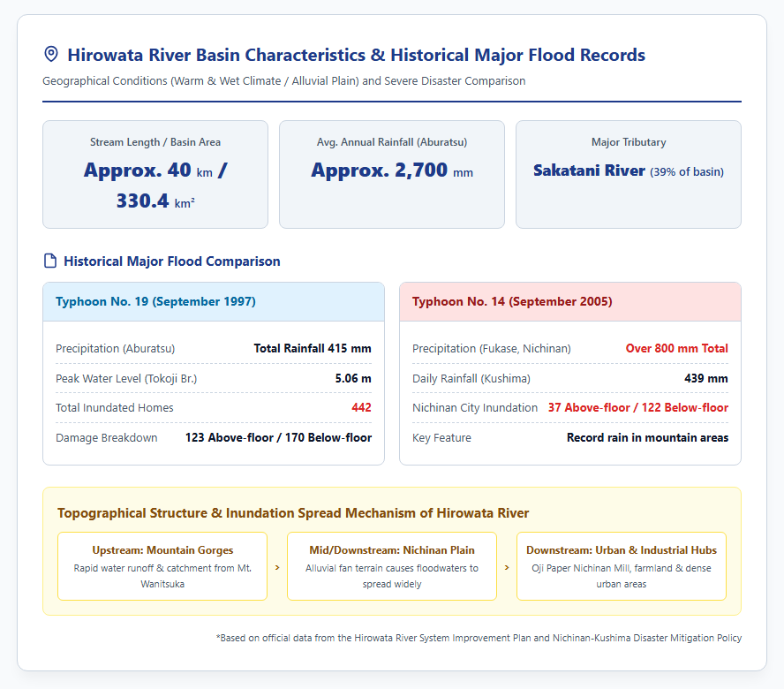The image size is (784, 689).
Task: Click the Total Inundated Homes label
Action: 115,408
